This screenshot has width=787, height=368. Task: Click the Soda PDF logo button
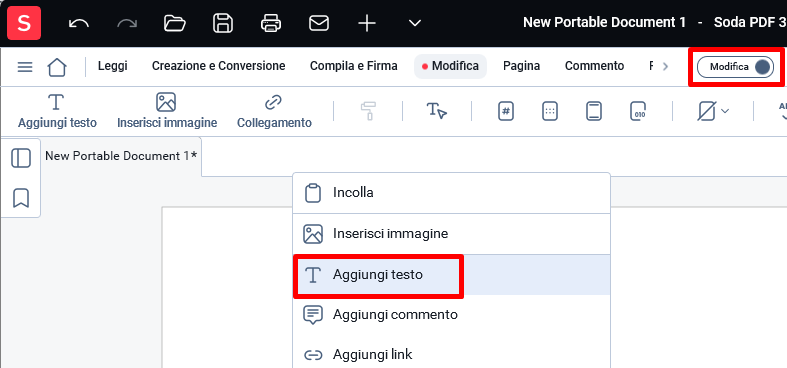click(24, 23)
